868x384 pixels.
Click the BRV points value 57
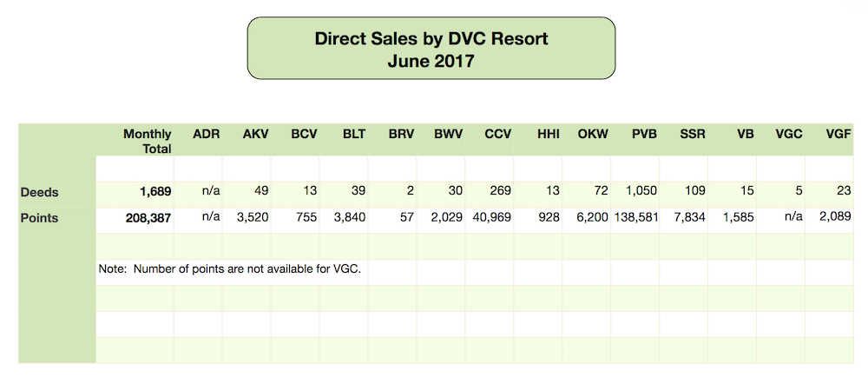[407, 217]
